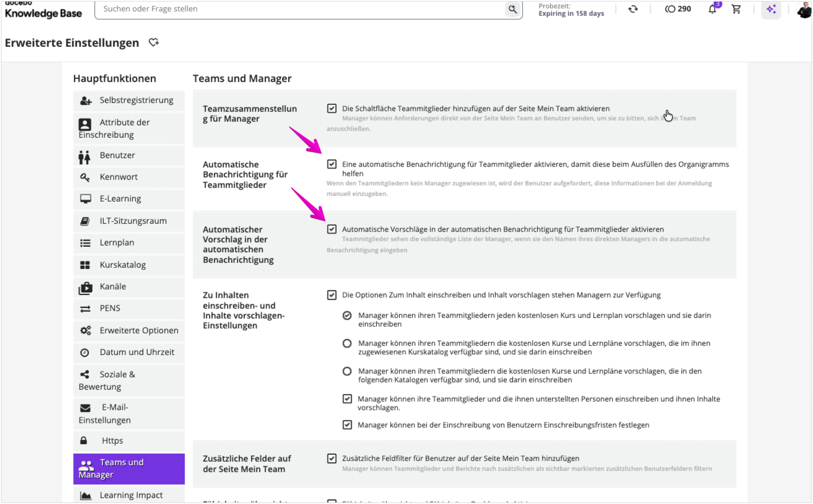Click the AI sparkle icon

tap(771, 9)
